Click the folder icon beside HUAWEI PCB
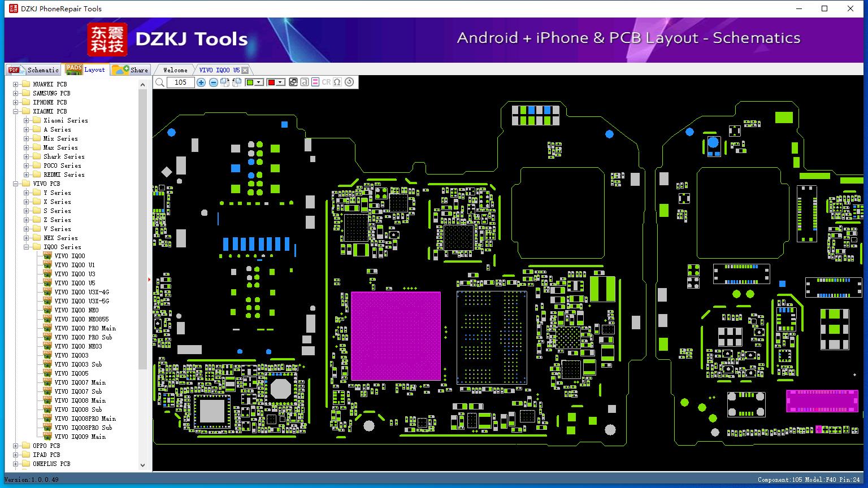 (x=25, y=84)
